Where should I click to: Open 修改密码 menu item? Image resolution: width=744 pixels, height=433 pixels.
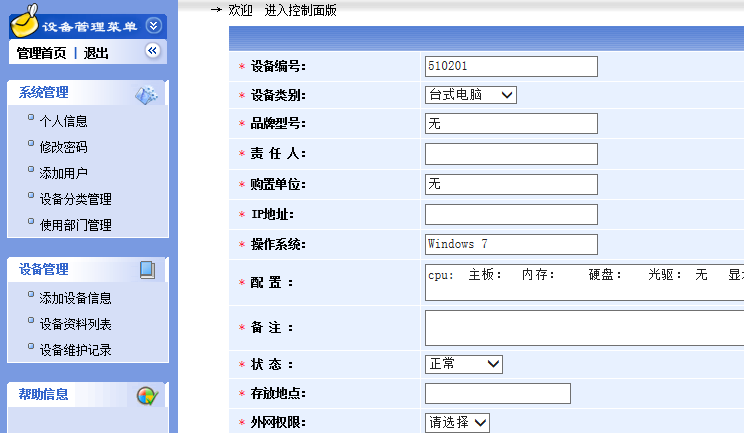[x=64, y=147]
